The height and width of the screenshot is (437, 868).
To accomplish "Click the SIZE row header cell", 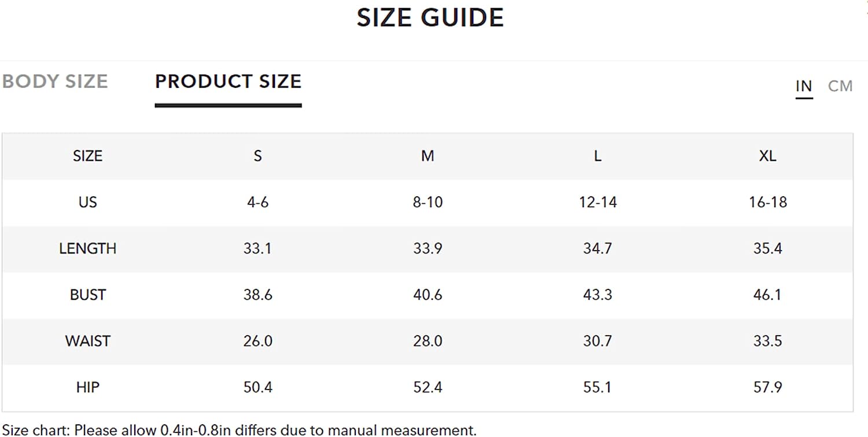I will (x=87, y=156).
